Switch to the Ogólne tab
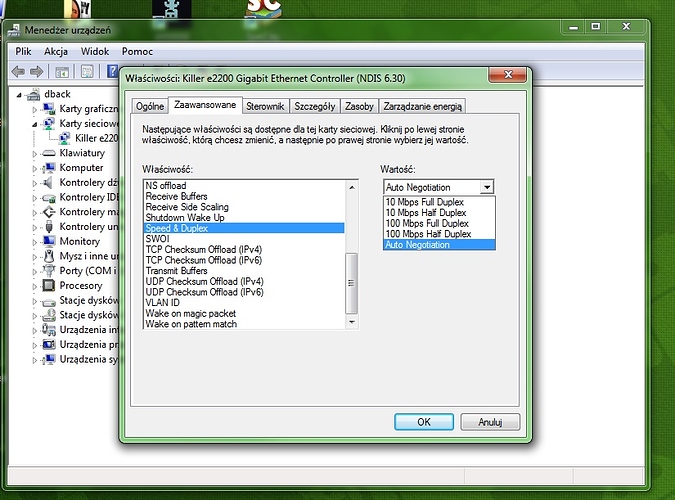The width and height of the screenshot is (675, 500). [150, 106]
